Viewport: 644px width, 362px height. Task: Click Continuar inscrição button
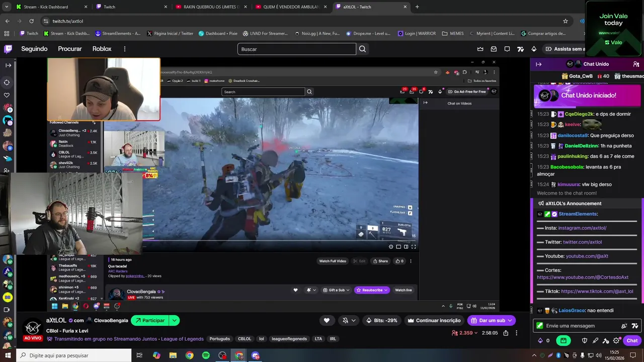434,320
